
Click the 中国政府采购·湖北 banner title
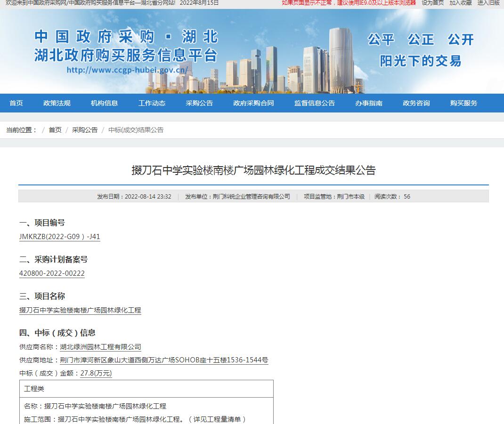tap(126, 37)
